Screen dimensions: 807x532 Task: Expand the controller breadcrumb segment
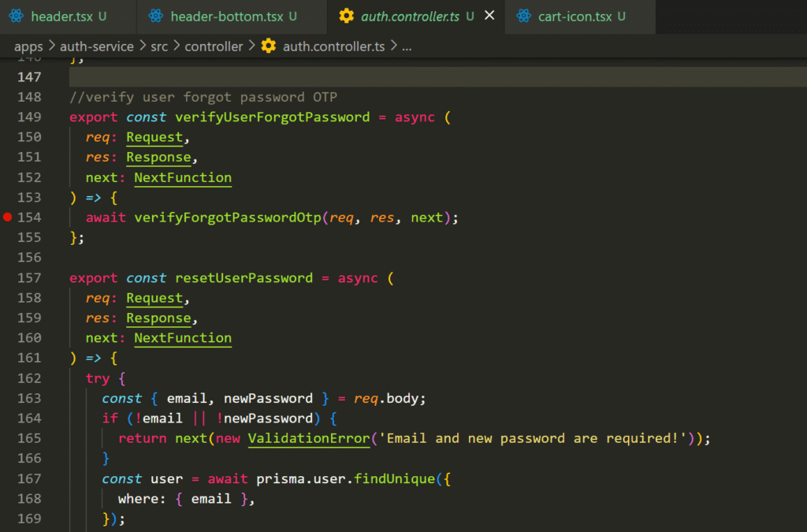pos(214,46)
